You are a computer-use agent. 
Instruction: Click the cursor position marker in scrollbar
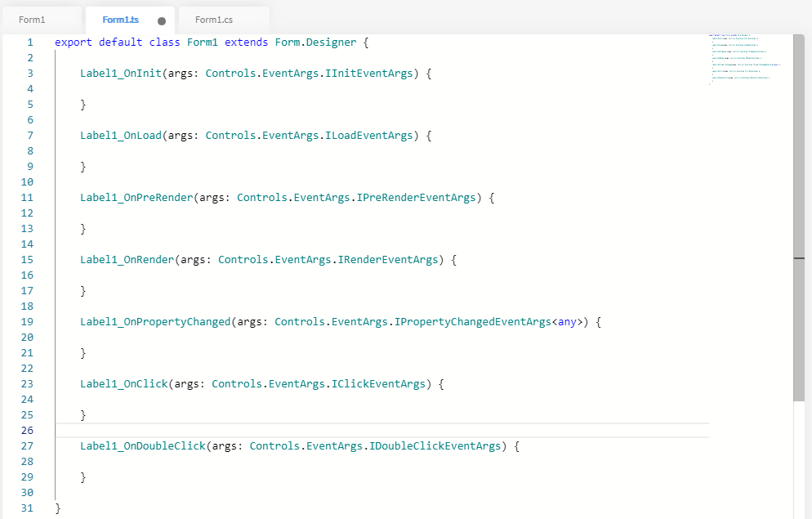coord(798,258)
